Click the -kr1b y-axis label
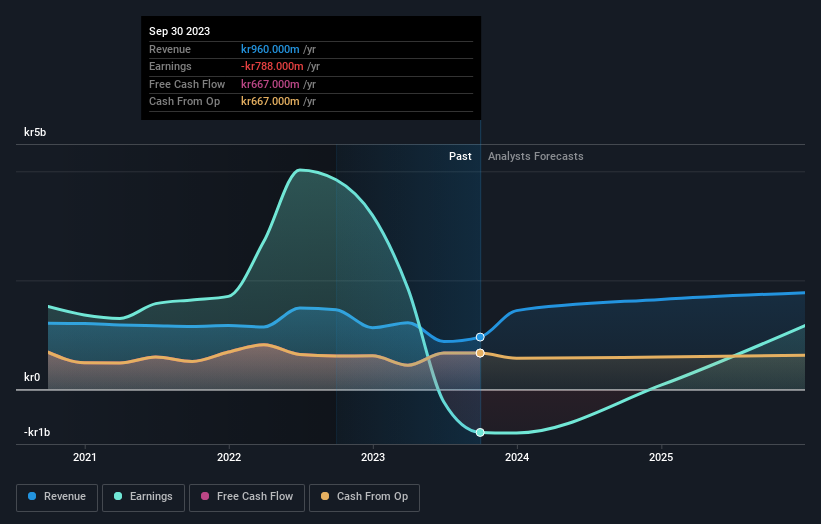 tap(37, 432)
